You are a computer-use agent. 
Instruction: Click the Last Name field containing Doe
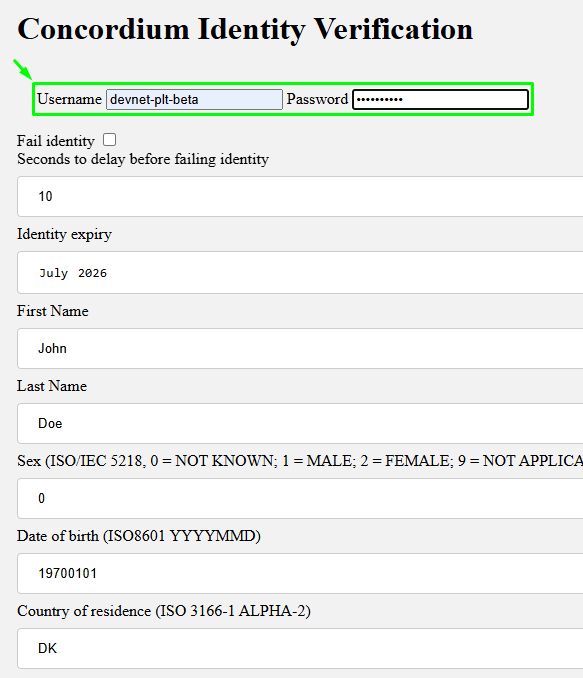(x=300, y=423)
